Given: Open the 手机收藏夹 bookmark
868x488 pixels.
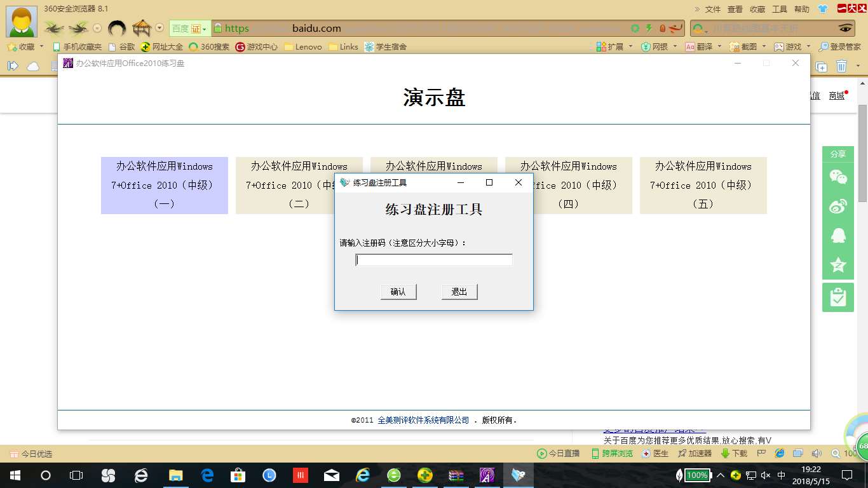Looking at the screenshot, I should [x=77, y=46].
